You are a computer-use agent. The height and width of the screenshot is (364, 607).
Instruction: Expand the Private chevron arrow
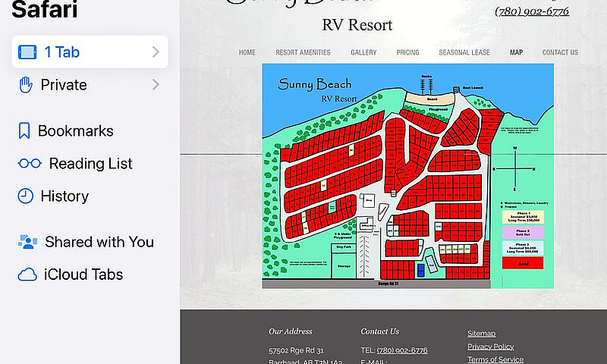point(156,85)
